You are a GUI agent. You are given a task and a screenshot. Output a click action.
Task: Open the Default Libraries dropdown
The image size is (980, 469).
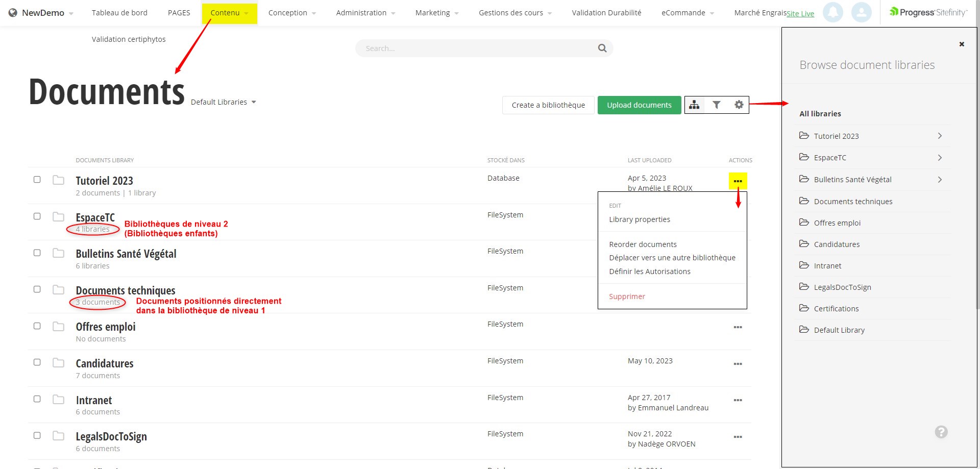click(x=224, y=102)
